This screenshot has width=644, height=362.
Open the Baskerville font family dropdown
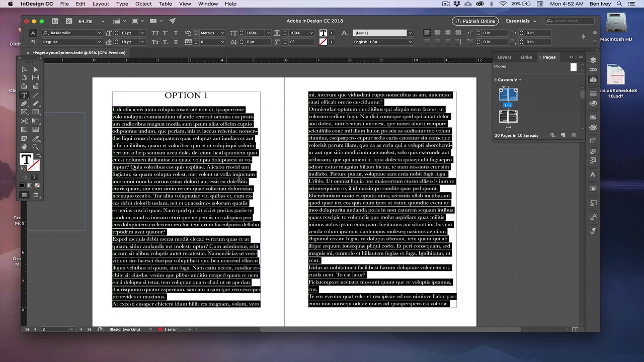click(100, 33)
